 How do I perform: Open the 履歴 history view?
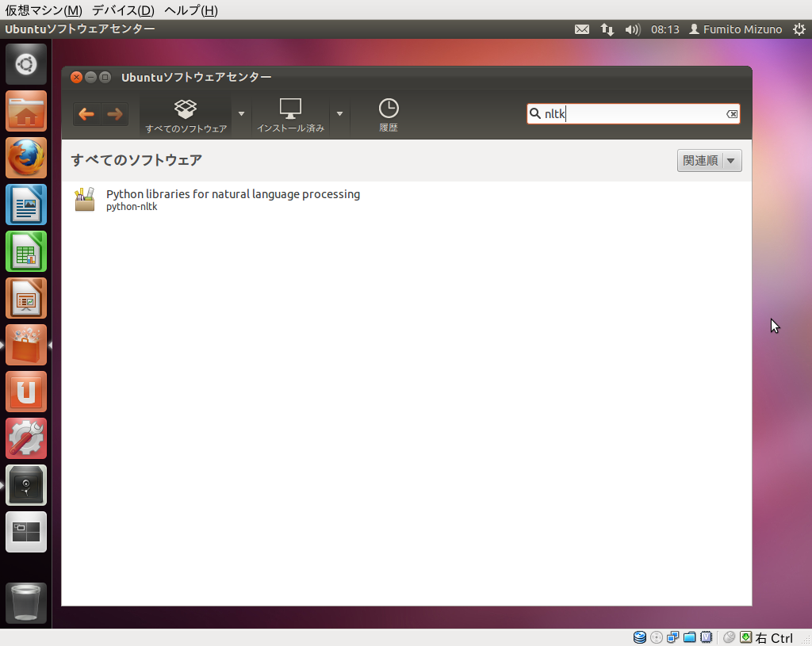(389, 116)
